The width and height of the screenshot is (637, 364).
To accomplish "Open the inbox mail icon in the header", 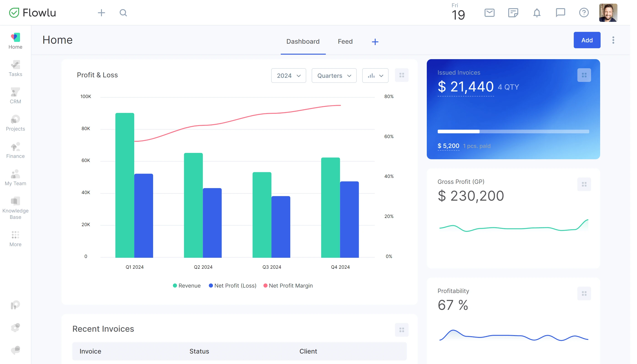I will (490, 13).
